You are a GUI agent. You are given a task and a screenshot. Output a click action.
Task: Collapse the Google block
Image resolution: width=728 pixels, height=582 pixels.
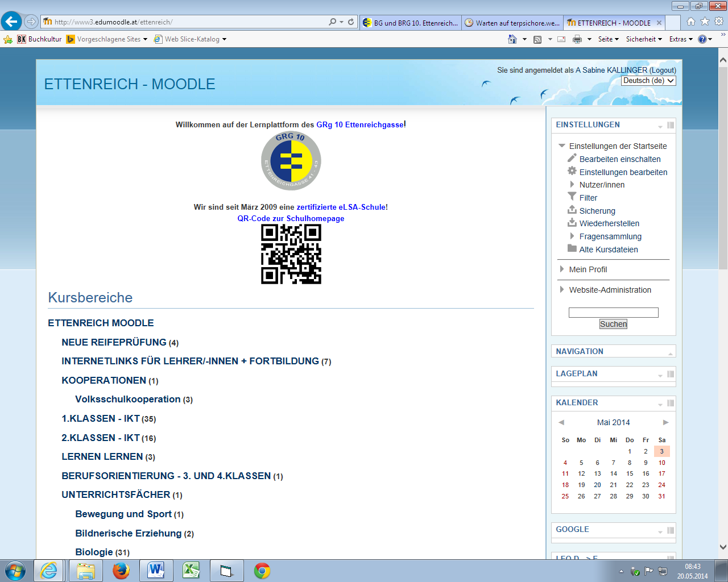pyautogui.click(x=660, y=531)
